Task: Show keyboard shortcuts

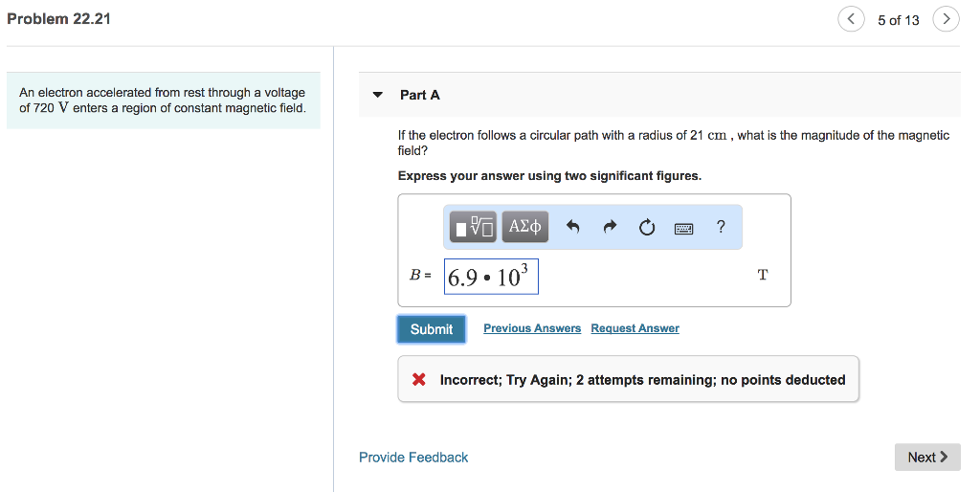Action: click(683, 228)
